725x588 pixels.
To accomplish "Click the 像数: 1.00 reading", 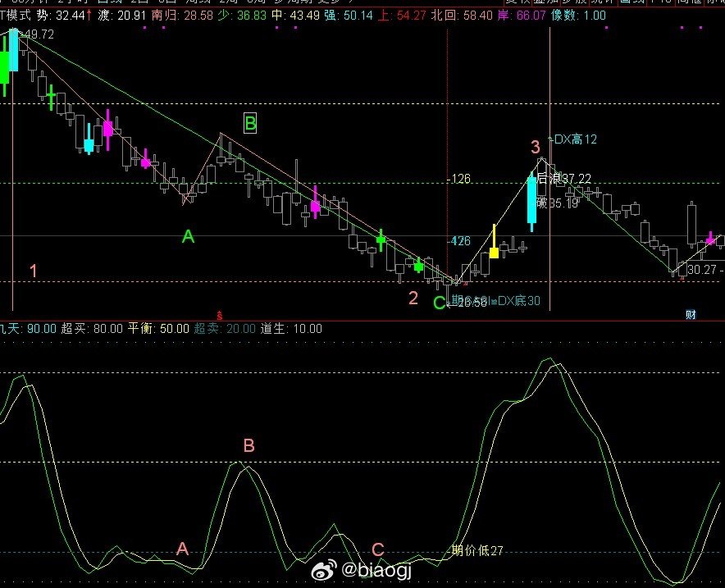I will (x=578, y=16).
